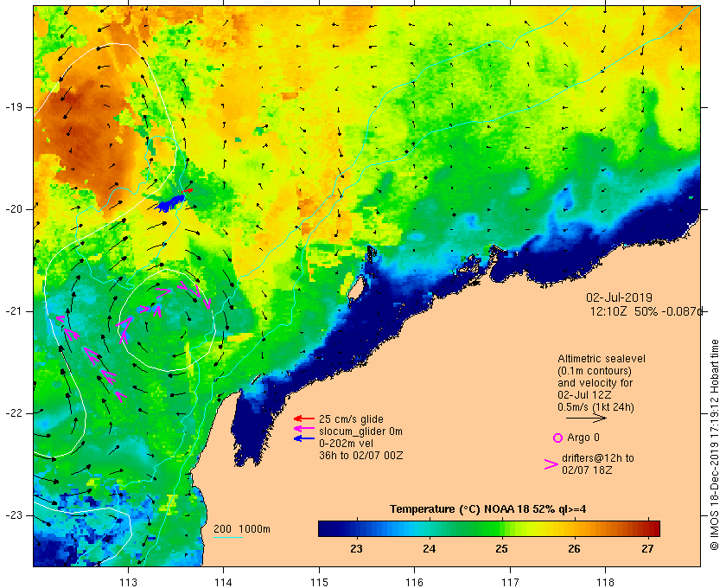
Task: Click the magenta Argo 0 circle marker
Action: (x=557, y=438)
